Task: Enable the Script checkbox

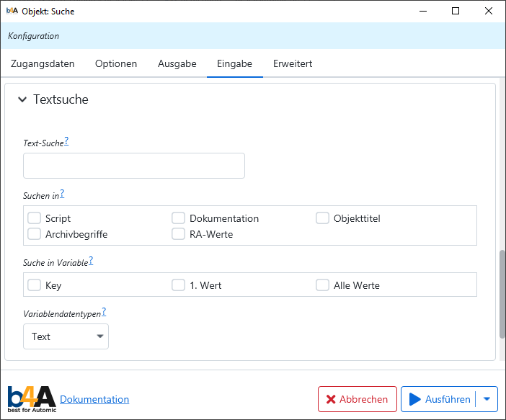Action: [x=34, y=218]
